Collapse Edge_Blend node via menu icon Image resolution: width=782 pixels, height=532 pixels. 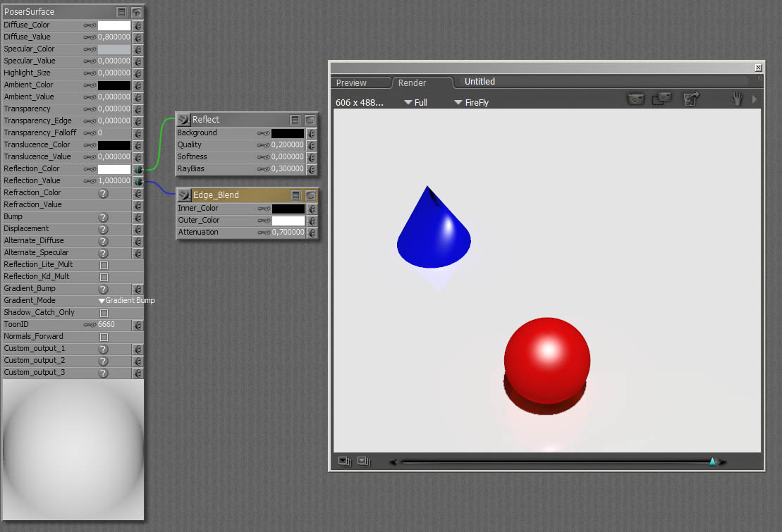click(x=295, y=195)
